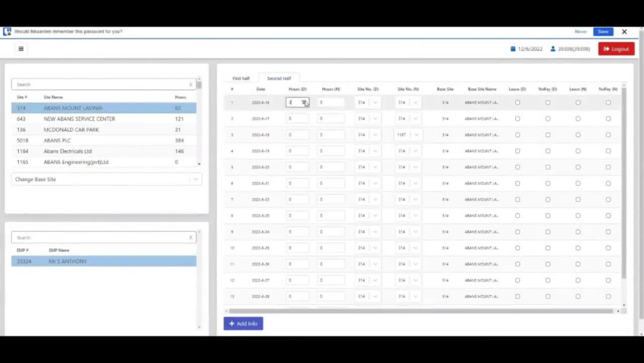This screenshot has width=644, height=363.
Task: Click Logout button
Action: [616, 48]
